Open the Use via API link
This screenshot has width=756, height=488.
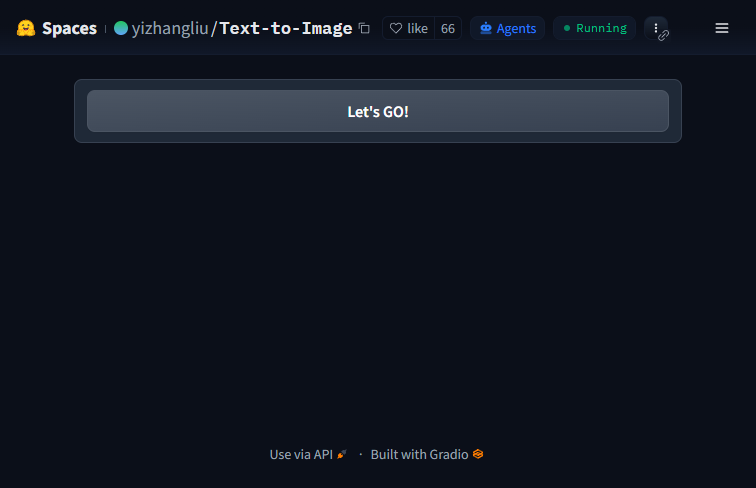(x=308, y=454)
